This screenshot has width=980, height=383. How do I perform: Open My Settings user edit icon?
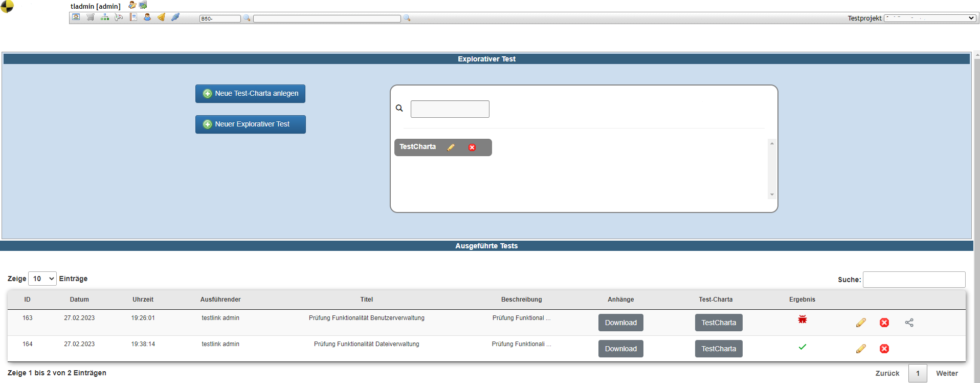[x=132, y=5]
